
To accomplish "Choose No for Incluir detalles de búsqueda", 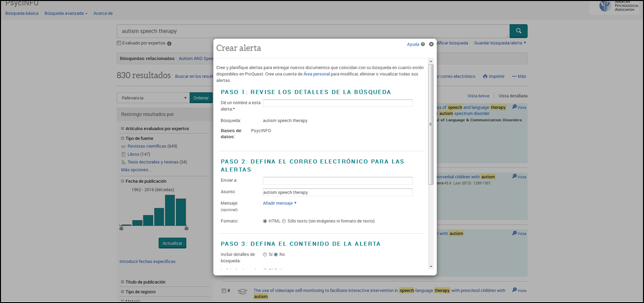I will [x=276, y=254].
